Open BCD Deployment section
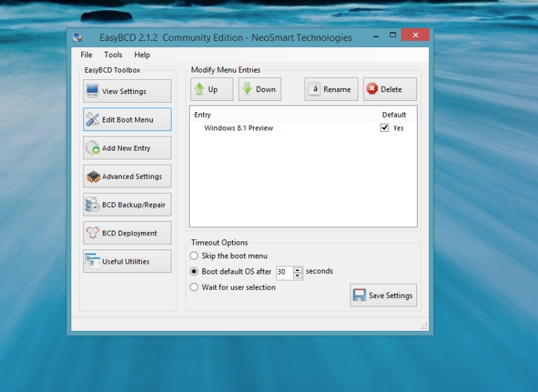Viewport: 538px width, 392px height. [x=127, y=233]
